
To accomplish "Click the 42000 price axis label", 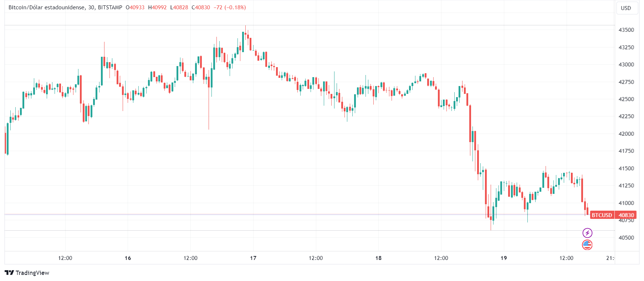I will tap(626, 134).
